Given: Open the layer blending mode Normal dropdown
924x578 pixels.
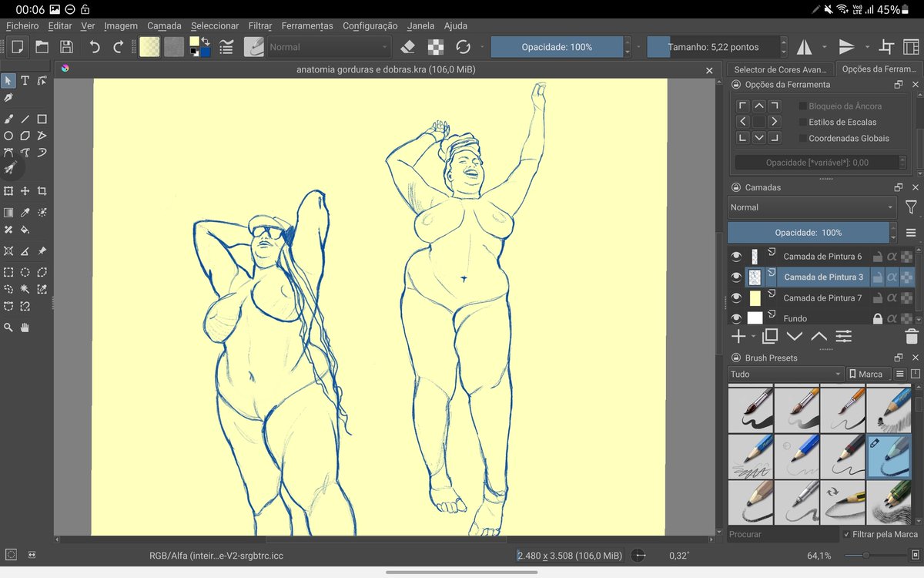Looking at the screenshot, I should 812,207.
